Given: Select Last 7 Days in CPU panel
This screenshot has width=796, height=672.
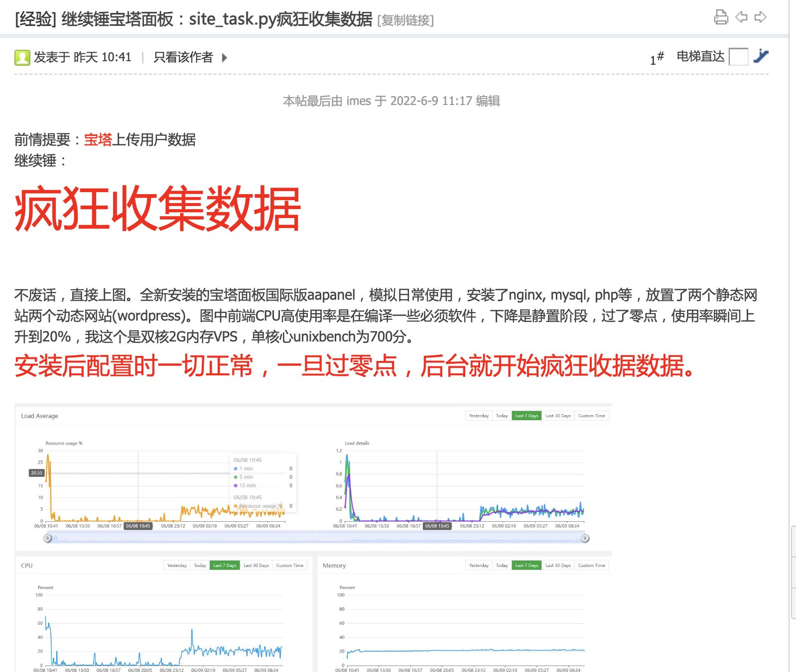Looking at the screenshot, I should coord(225,565).
